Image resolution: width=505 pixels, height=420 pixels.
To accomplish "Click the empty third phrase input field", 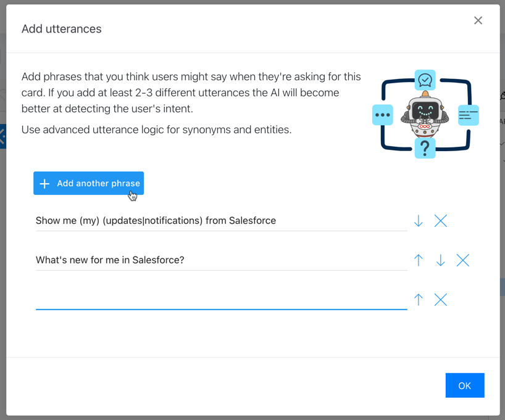I will coord(221,300).
